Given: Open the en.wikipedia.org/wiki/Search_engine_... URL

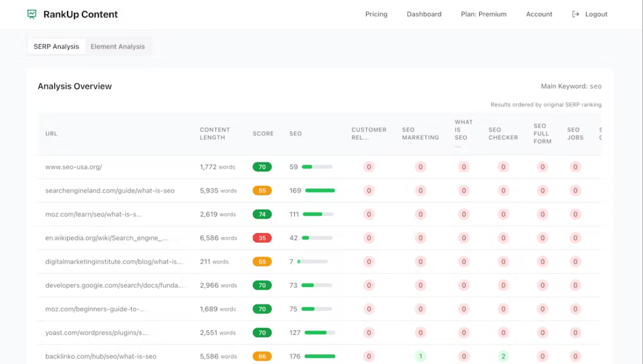Looking at the screenshot, I should click(107, 238).
